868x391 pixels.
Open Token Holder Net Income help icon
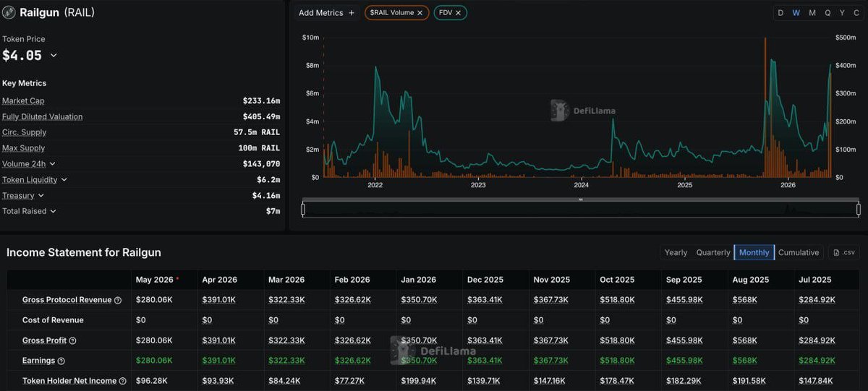pyautogui.click(x=122, y=381)
